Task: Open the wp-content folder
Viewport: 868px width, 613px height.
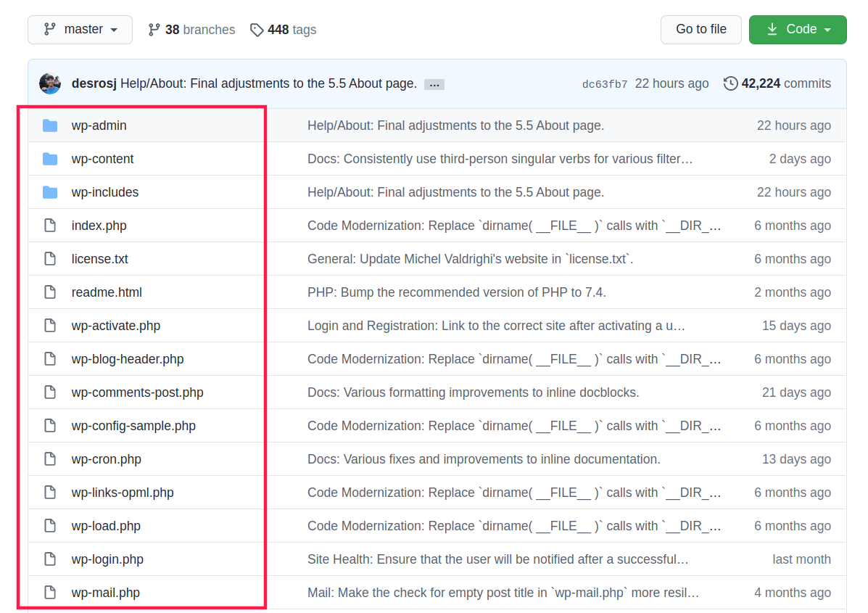Action: tap(102, 159)
